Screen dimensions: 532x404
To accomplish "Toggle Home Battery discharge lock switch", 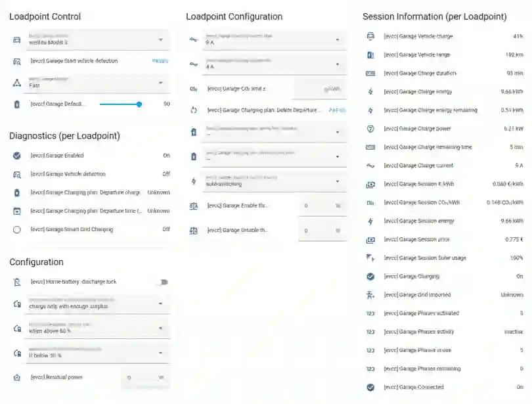I will [x=164, y=282].
